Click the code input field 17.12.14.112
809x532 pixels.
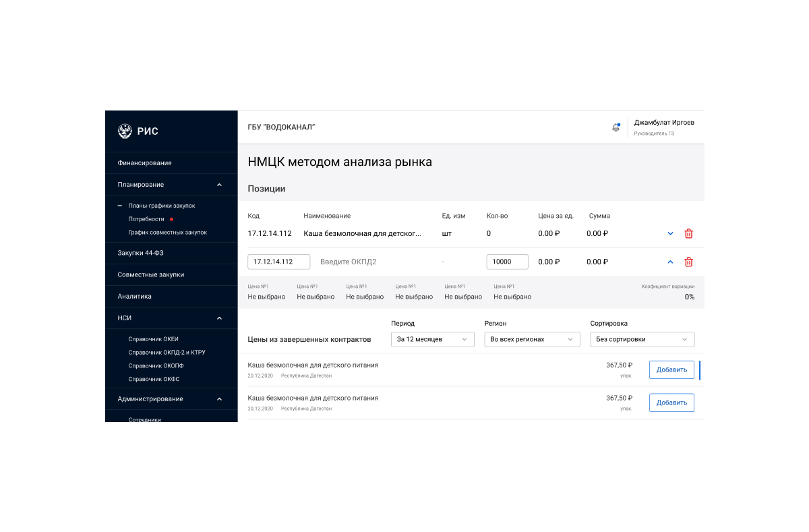[x=279, y=262]
